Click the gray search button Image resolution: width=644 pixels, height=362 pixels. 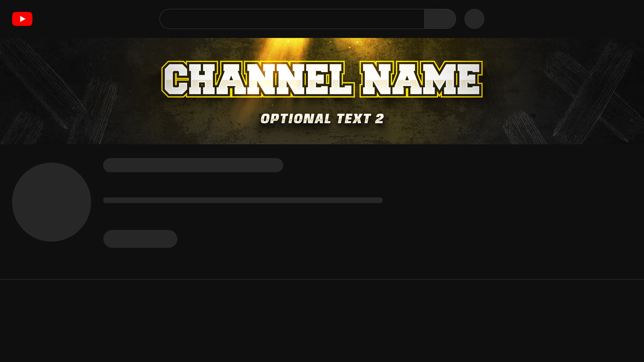coord(440,19)
